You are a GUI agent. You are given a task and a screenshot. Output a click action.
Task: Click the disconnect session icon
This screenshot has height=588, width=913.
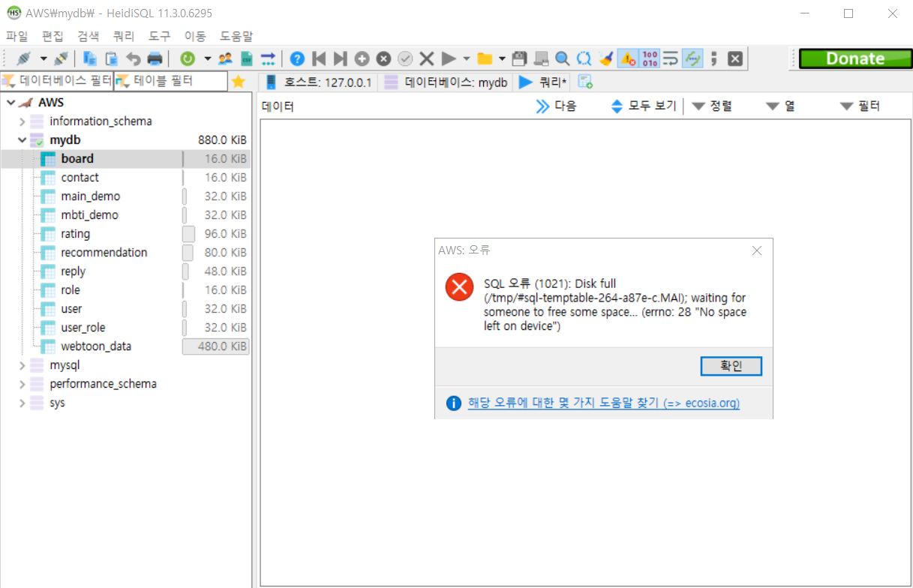coord(62,58)
